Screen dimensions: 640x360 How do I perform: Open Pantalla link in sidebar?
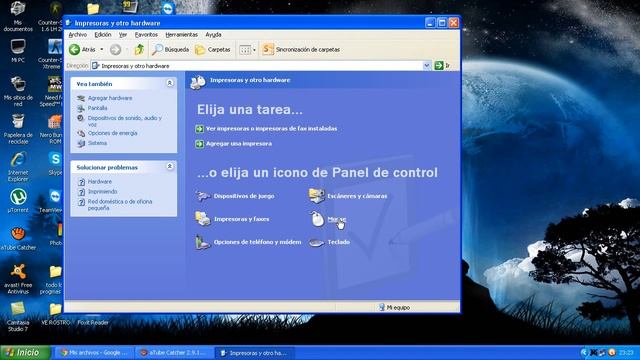click(x=98, y=108)
